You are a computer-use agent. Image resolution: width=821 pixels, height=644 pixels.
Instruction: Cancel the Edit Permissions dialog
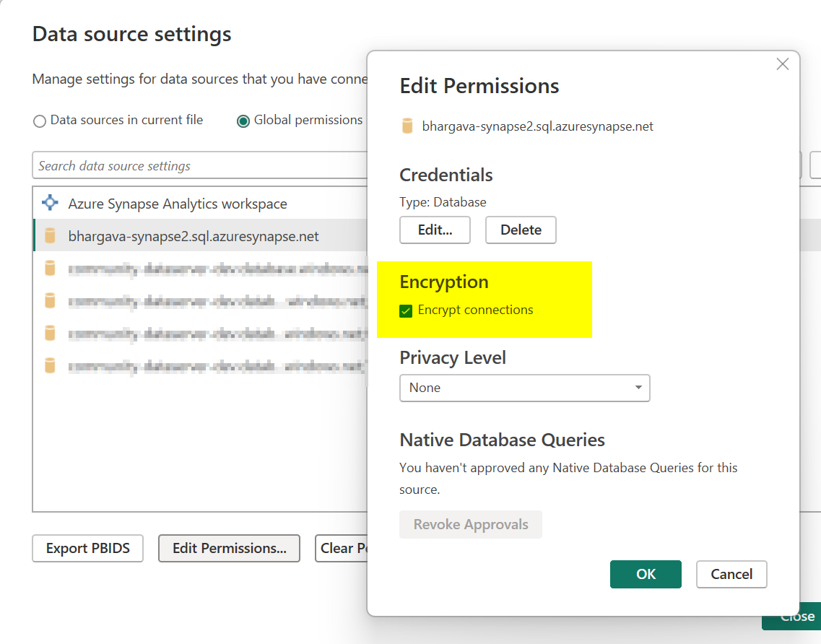(x=731, y=574)
